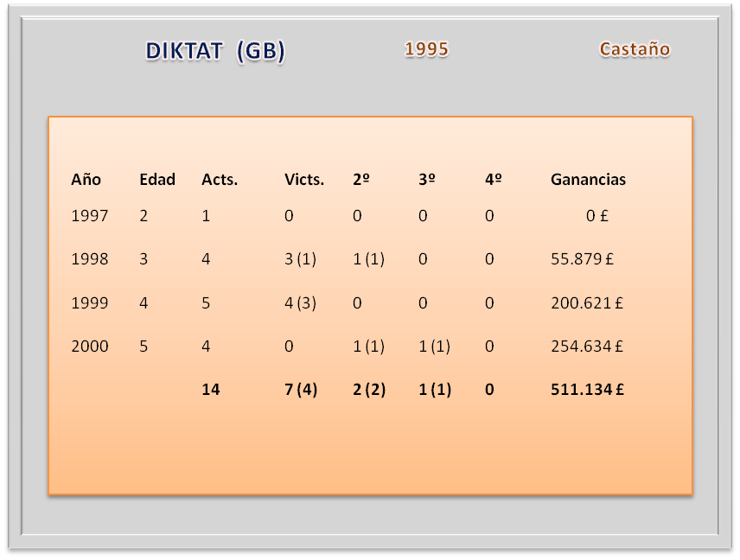Click the total earnings 511.134 £
This screenshot has height=560, width=740.
click(x=588, y=390)
